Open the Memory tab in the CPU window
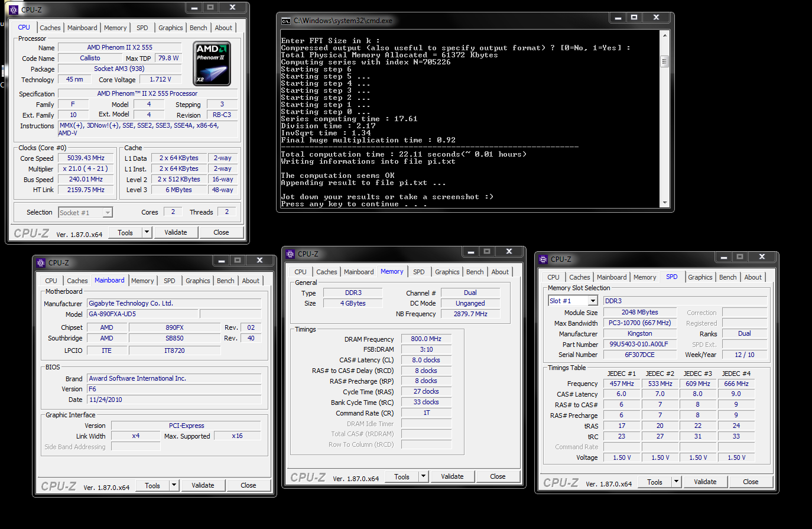 pyautogui.click(x=115, y=28)
